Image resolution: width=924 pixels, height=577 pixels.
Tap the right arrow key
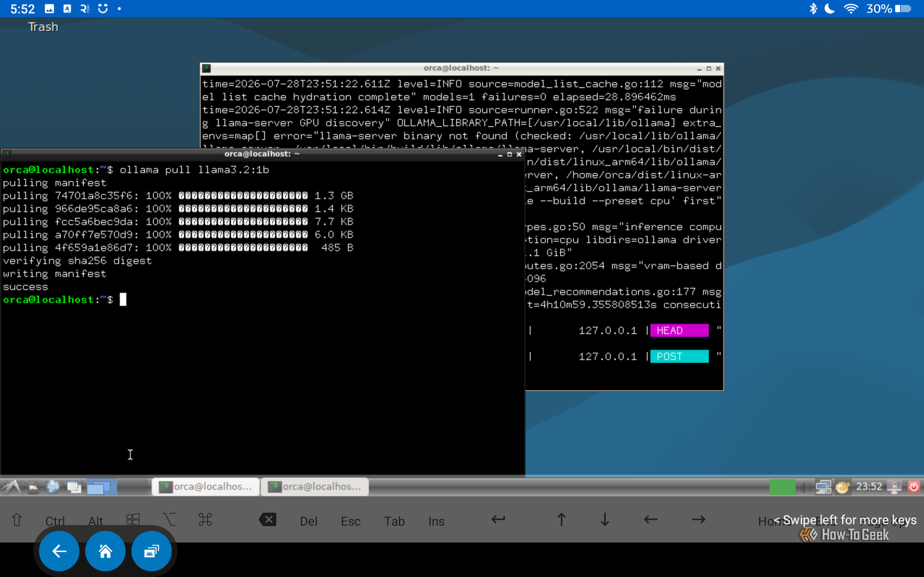[x=698, y=519]
